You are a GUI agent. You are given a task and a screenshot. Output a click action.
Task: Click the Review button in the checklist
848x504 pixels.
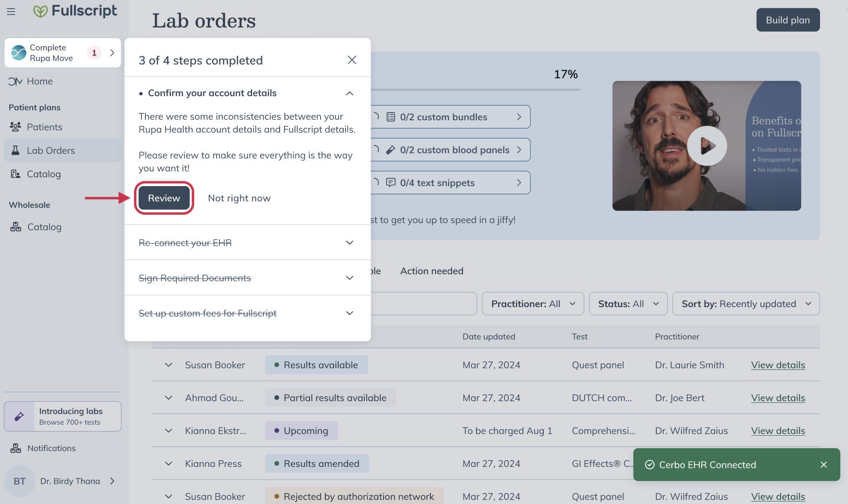(x=164, y=198)
